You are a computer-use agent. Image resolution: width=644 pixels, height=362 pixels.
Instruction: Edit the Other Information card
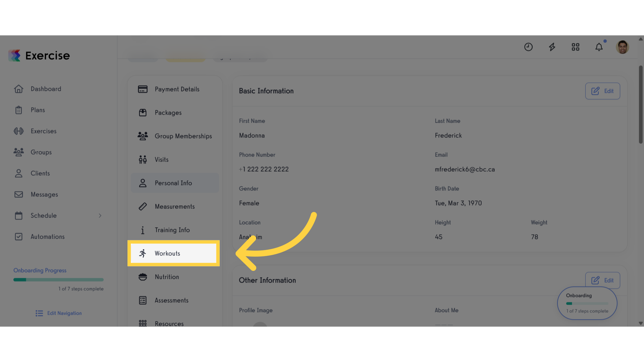[x=602, y=280]
